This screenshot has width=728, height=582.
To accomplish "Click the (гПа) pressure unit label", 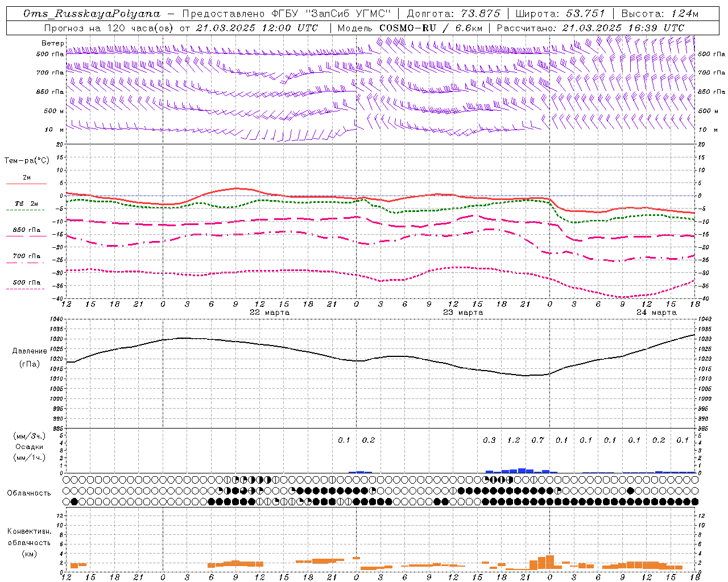I will click(30, 364).
